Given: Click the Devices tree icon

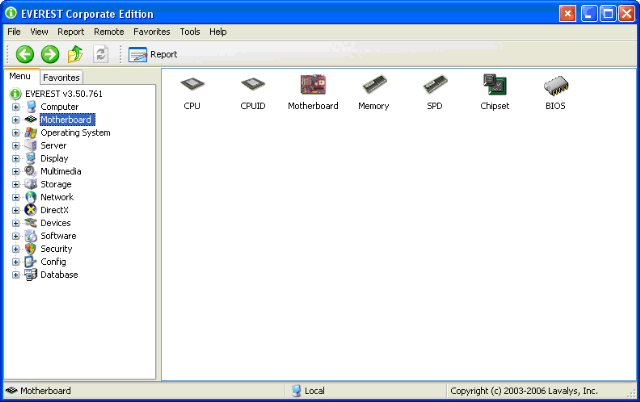Looking at the screenshot, I should 31,223.
